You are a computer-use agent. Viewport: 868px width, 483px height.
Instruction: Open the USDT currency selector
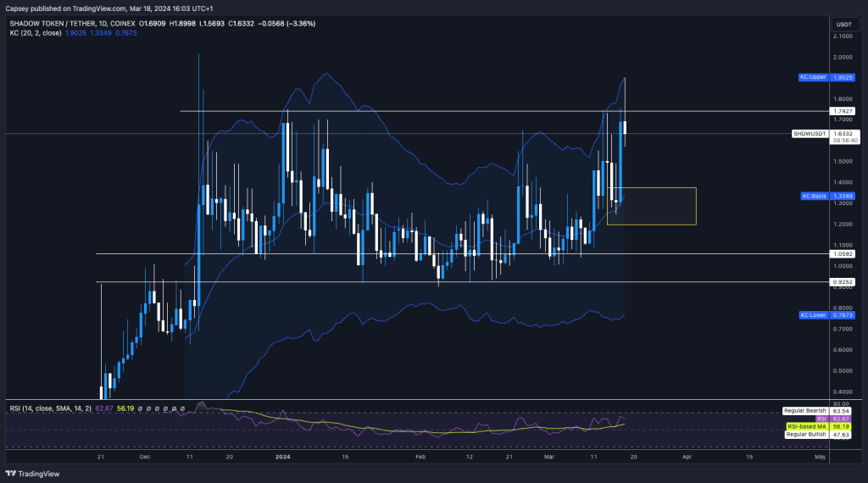click(843, 24)
